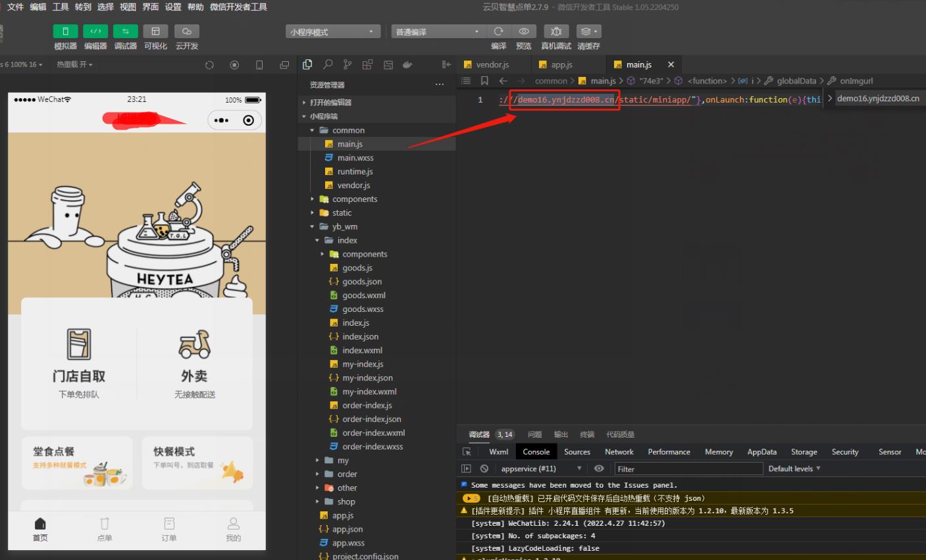The width and height of the screenshot is (926, 560).
Task: Click the 预览 preview eye icon
Action: coord(524,32)
